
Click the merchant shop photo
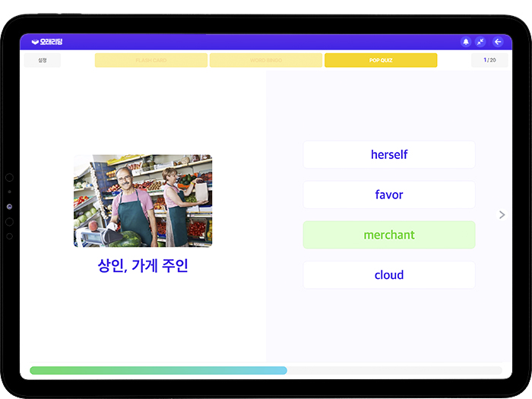pyautogui.click(x=143, y=201)
